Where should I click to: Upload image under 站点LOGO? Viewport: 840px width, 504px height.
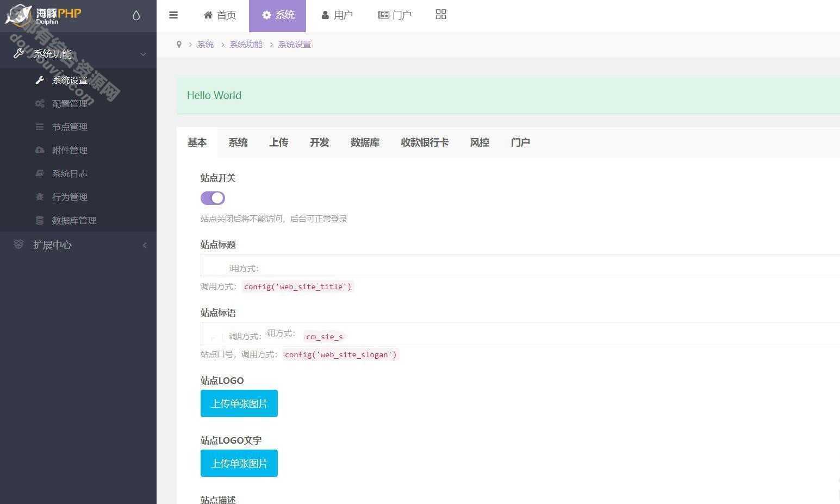coord(239,403)
